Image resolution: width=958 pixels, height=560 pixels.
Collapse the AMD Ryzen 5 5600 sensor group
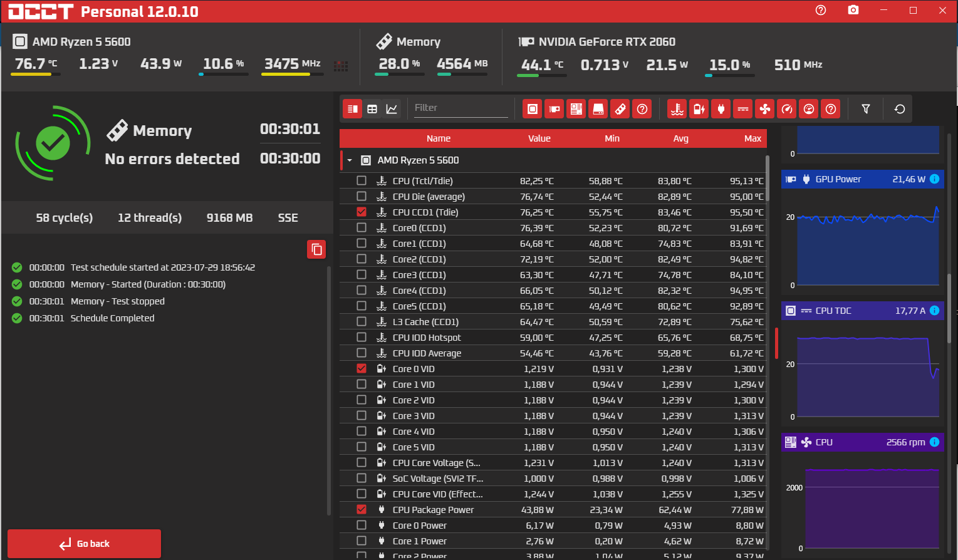click(x=350, y=160)
